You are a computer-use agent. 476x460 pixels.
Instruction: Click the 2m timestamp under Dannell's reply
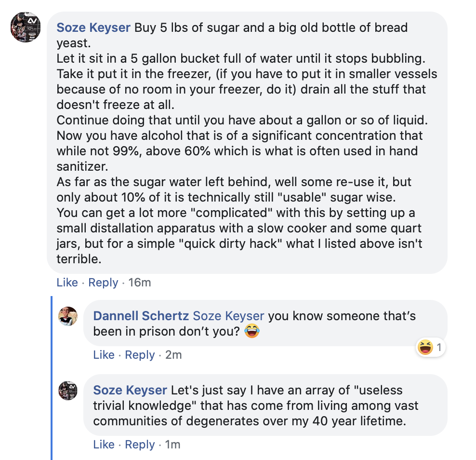click(x=173, y=355)
